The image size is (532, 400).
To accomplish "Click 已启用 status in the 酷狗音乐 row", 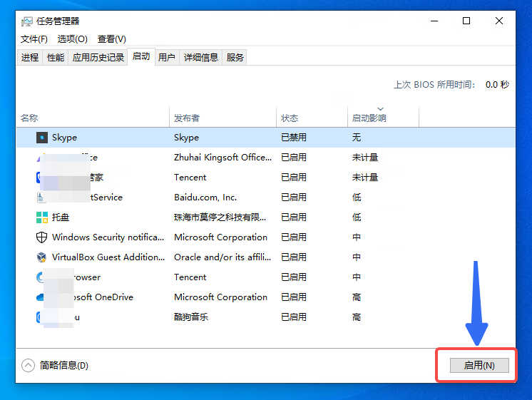I will pos(294,317).
